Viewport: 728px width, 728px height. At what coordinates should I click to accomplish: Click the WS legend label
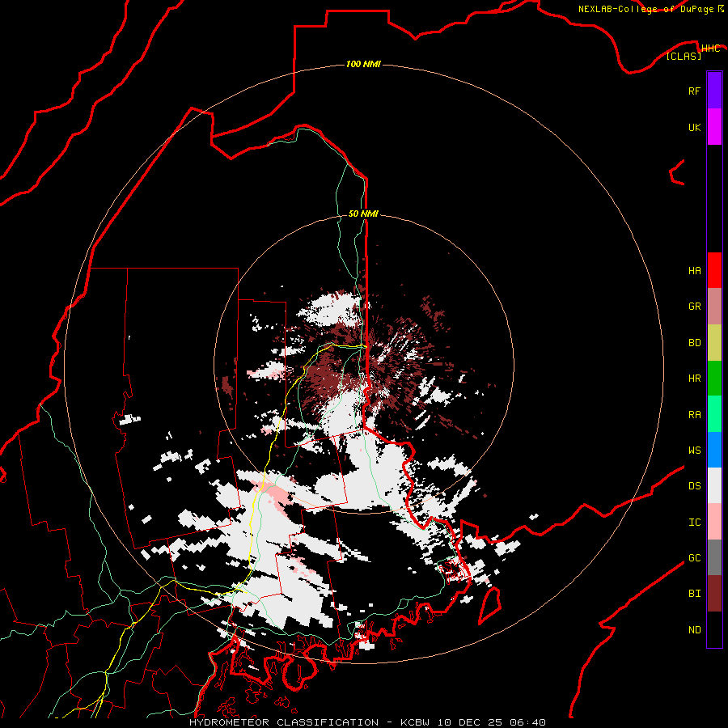[694, 451]
